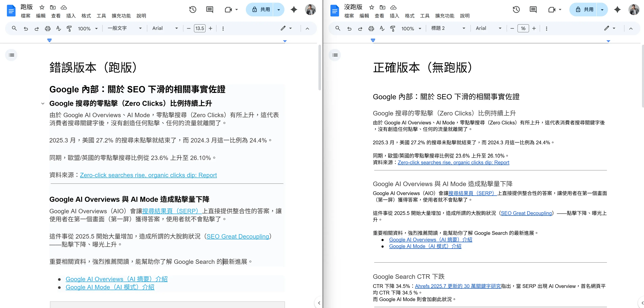Click undo icon in right document toolbar
The image size is (644, 308).
[349, 28]
